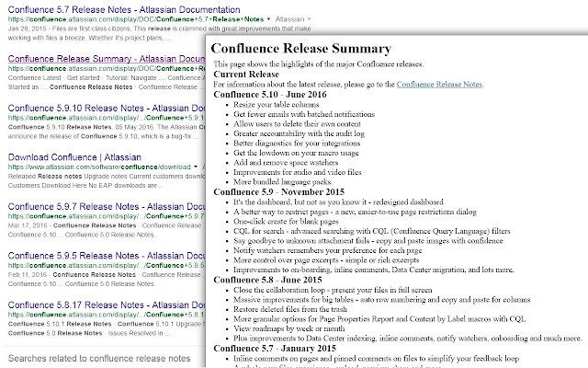Viewport: 588px width, 368px height.
Task: Click the Atlassian label beside the first URL
Action: pyautogui.click(x=289, y=19)
